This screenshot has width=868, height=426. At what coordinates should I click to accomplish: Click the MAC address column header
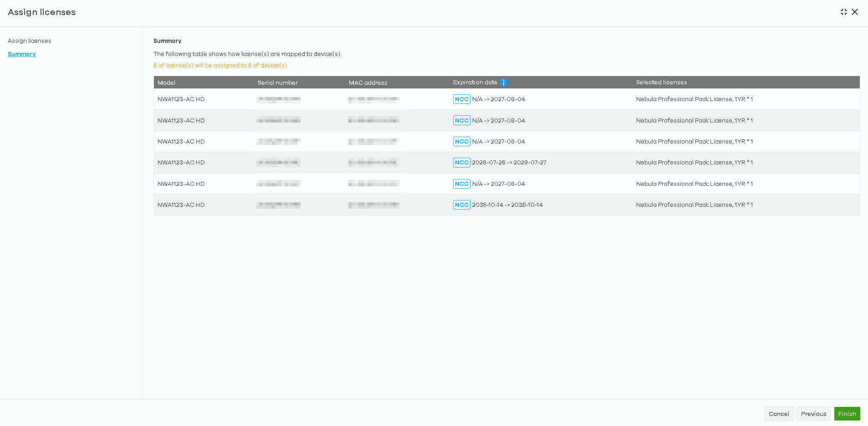[368, 82]
